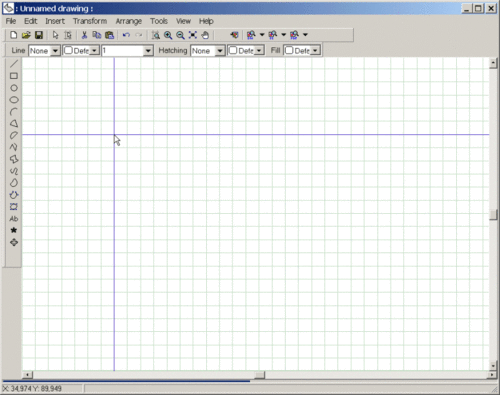
Task: Select the closed curve tool
Action: [14, 183]
